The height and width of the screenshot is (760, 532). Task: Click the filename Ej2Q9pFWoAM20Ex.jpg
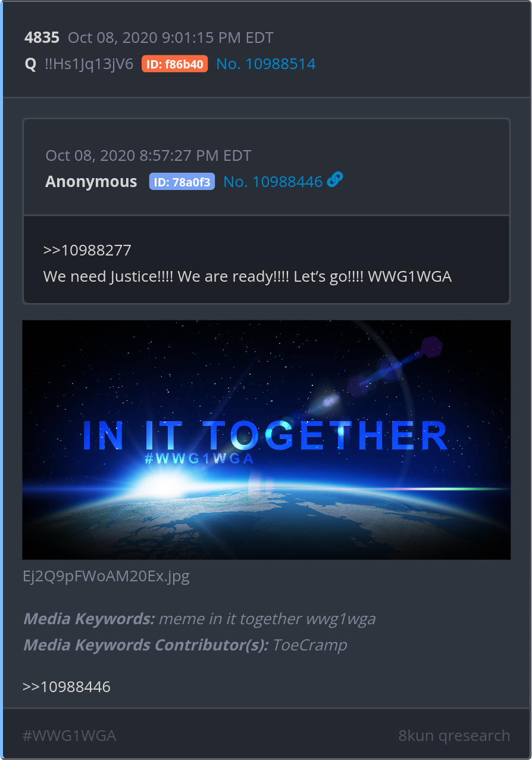pos(106,577)
